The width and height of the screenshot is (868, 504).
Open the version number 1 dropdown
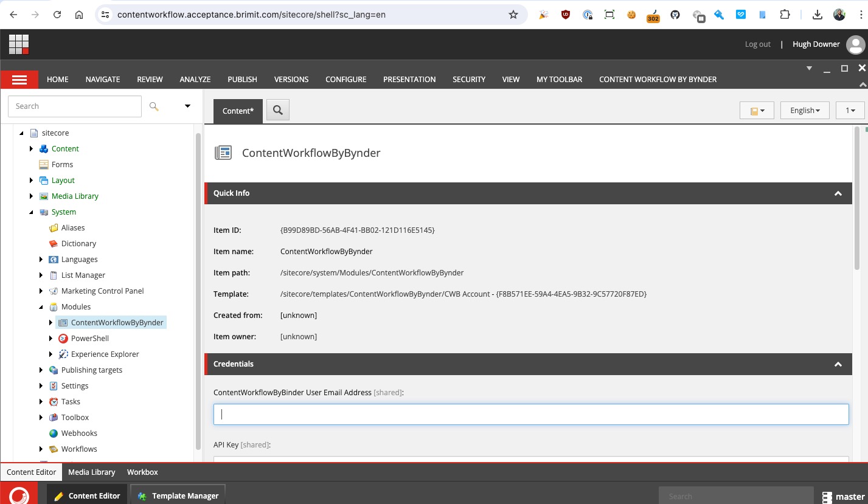pos(850,111)
